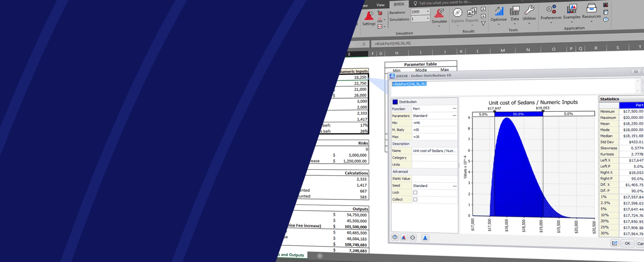Screen dimensions: 644x262
Task: Expand the Iterations dropdown
Action: (428, 11)
